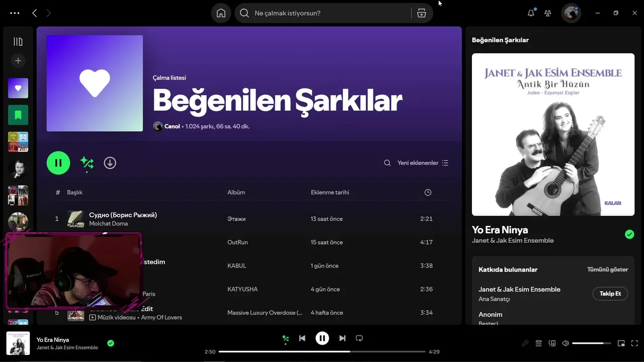The height and width of the screenshot is (362, 644).
Task: Toggle liked checkmark in the bottom bar
Action: click(x=111, y=343)
